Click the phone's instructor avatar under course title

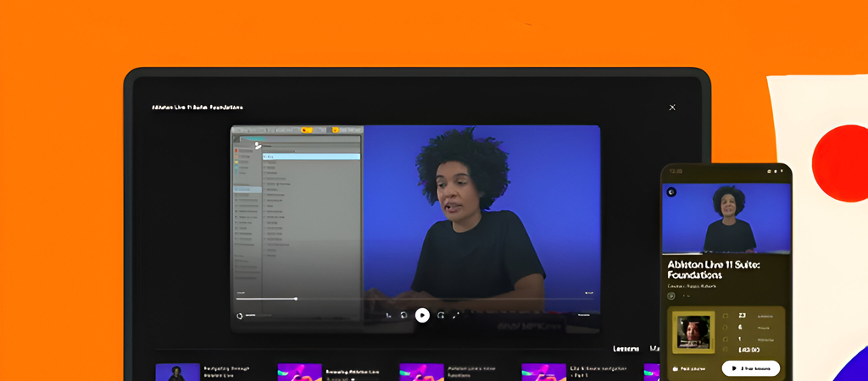click(671, 295)
